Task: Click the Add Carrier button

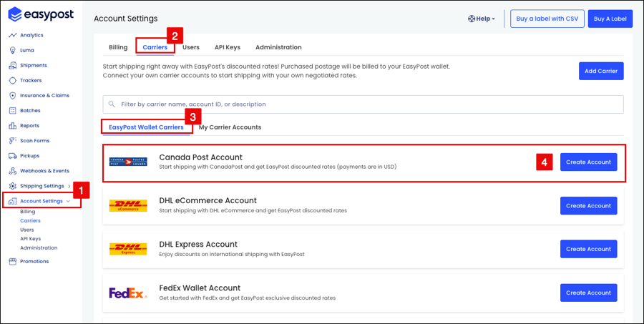Action: pyautogui.click(x=601, y=71)
